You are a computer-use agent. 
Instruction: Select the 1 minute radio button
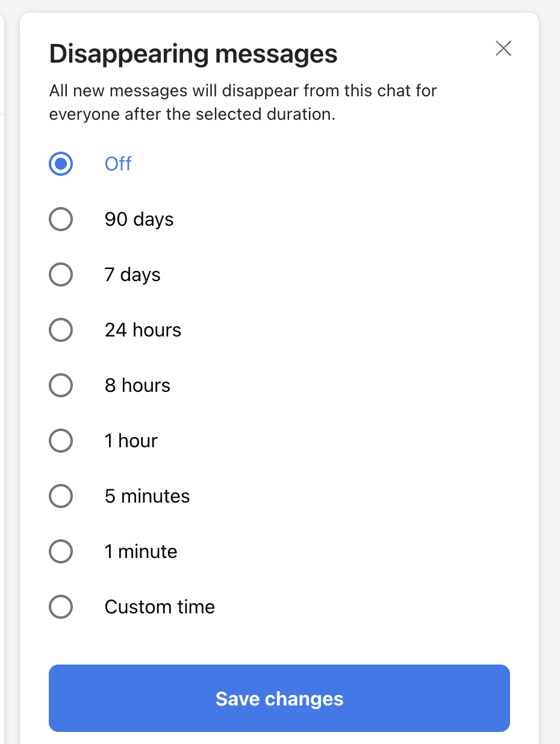pos(61,551)
